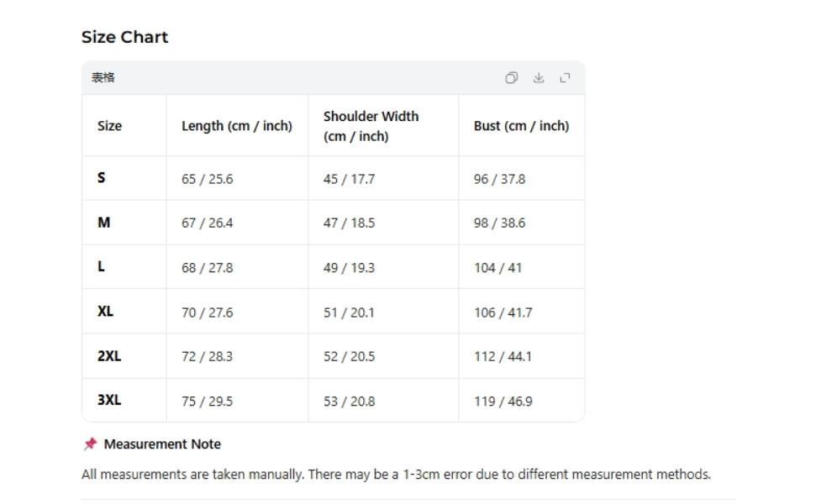Click the S size row label

click(x=102, y=178)
